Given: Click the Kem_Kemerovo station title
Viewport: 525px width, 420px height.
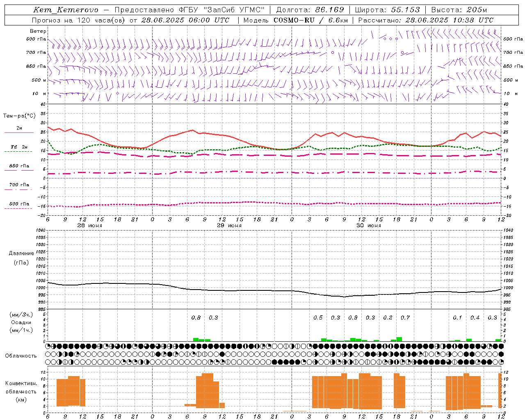Looking at the screenshot, I should [x=66, y=10].
